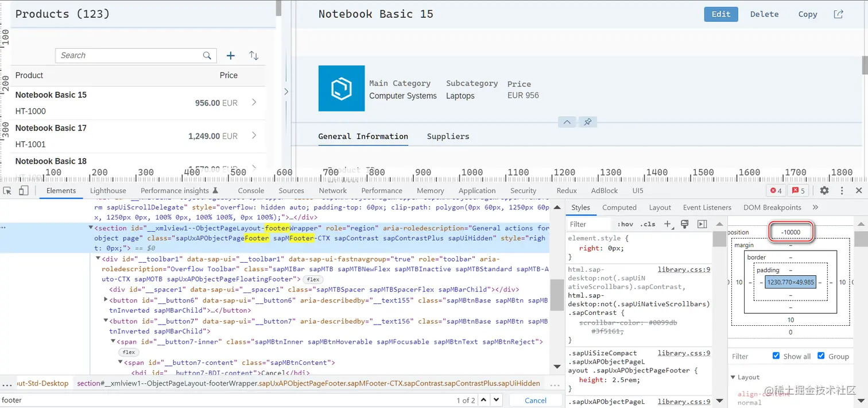Click the red errors counter showing 4
The height and width of the screenshot is (408, 868).
tap(776, 191)
